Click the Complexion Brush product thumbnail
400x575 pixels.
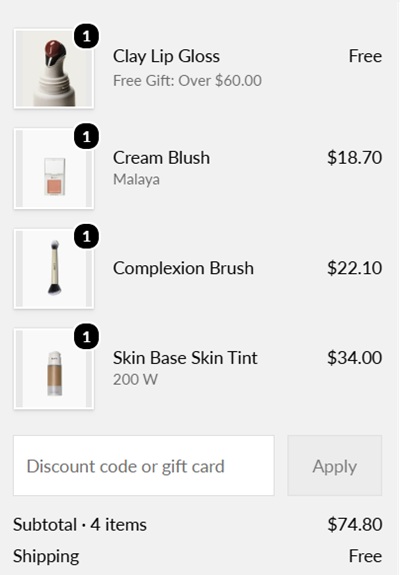coord(54,269)
